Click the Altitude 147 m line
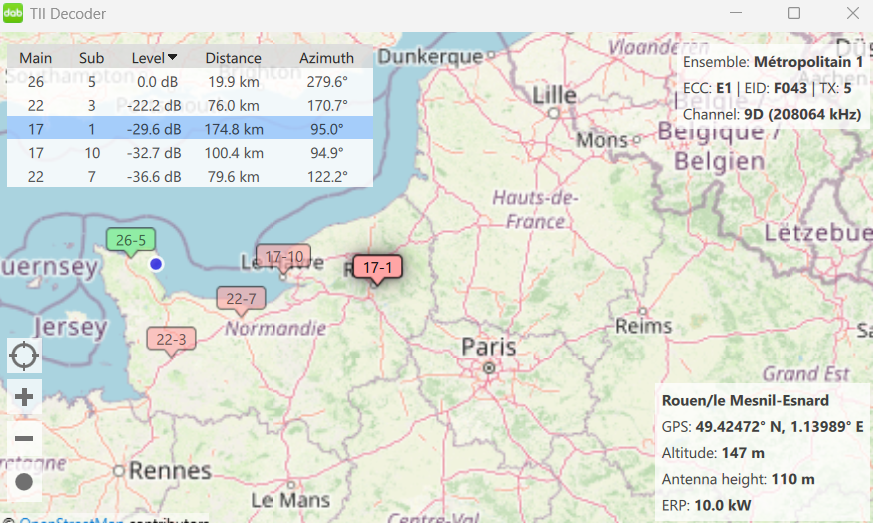This screenshot has width=873, height=523. click(x=713, y=453)
